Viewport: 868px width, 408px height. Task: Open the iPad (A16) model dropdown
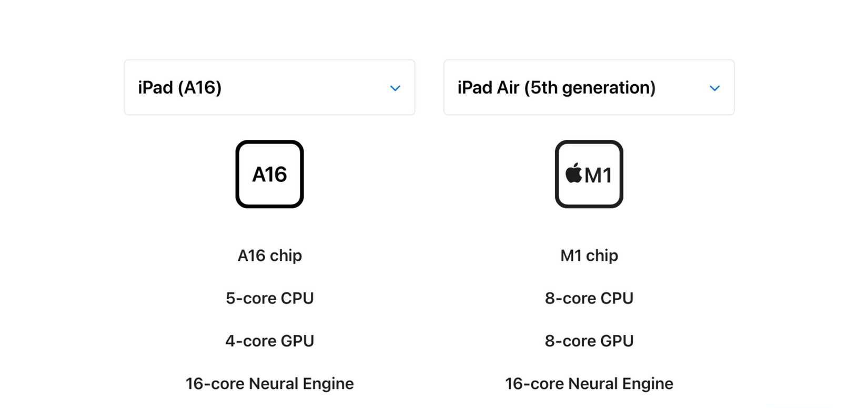pyautogui.click(x=269, y=87)
